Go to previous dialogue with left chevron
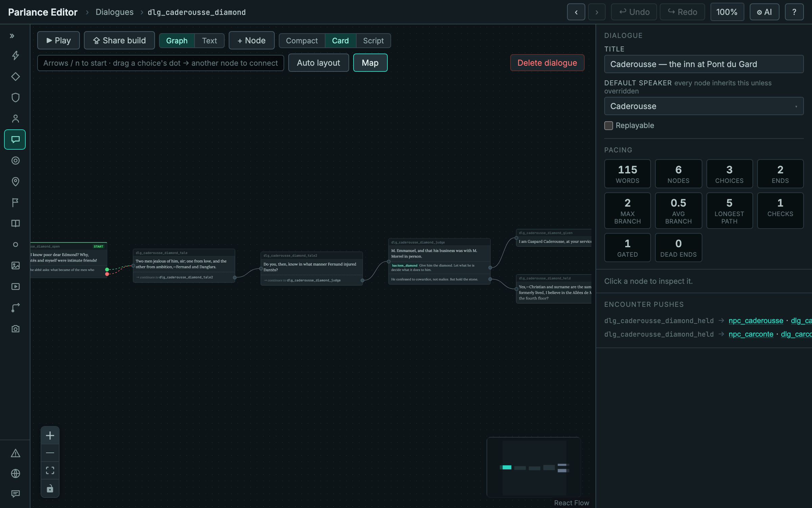 click(576, 12)
